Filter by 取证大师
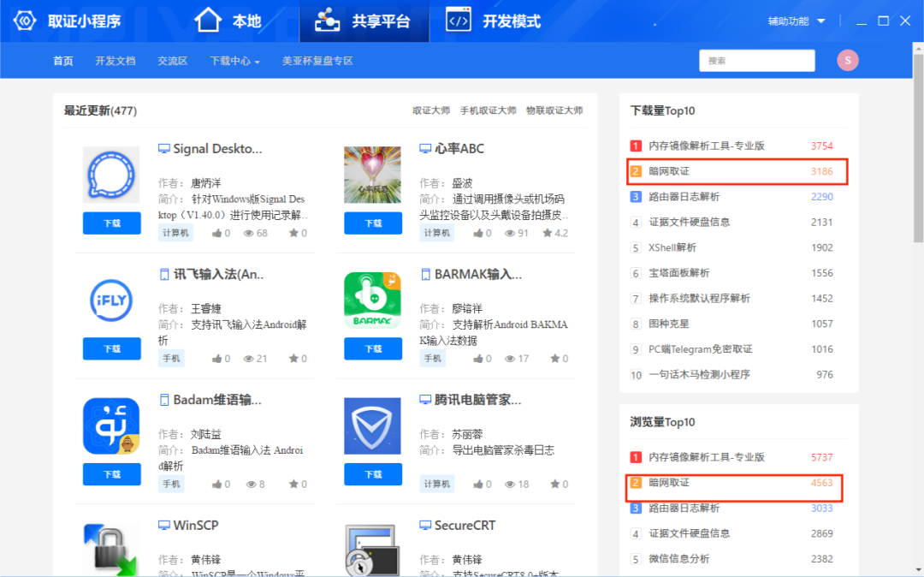 click(x=430, y=110)
